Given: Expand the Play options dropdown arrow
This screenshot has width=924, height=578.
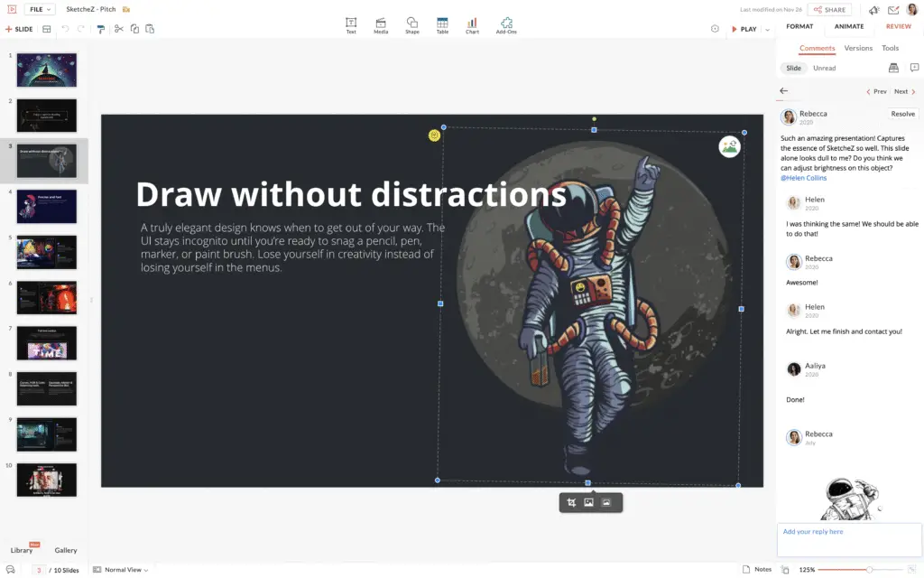Looking at the screenshot, I should (767, 29).
